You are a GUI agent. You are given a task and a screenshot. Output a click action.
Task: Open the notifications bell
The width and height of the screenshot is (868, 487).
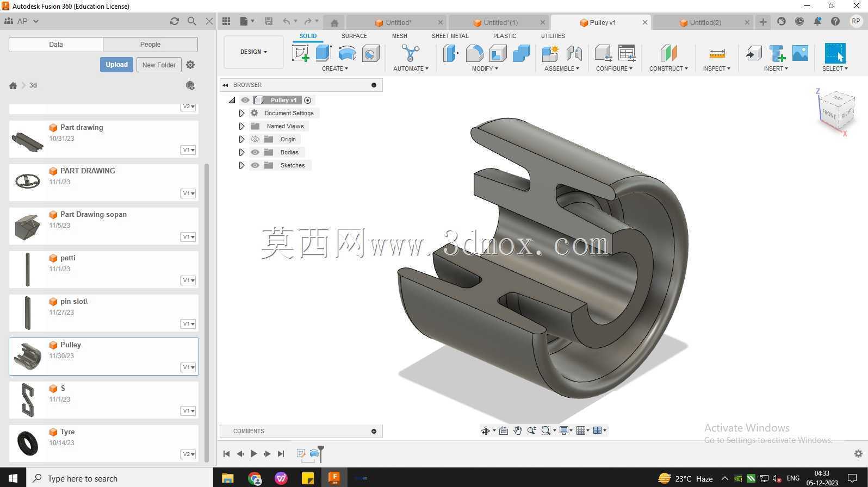(817, 21)
